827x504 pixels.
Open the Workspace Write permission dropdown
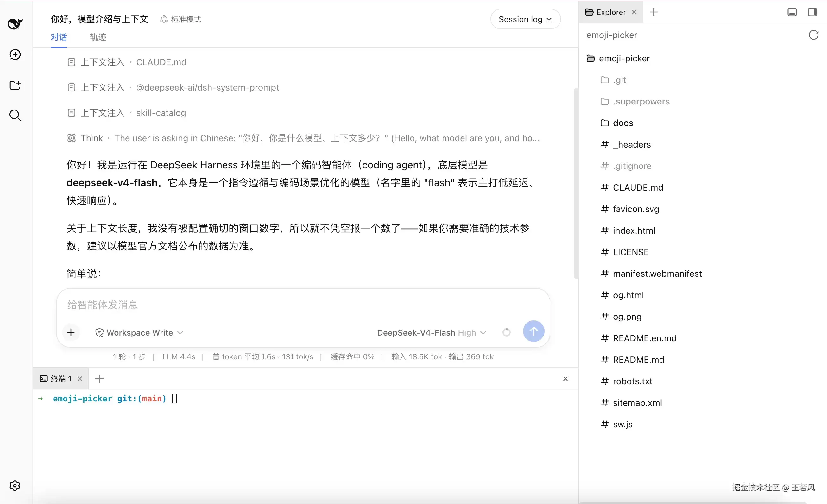click(139, 332)
